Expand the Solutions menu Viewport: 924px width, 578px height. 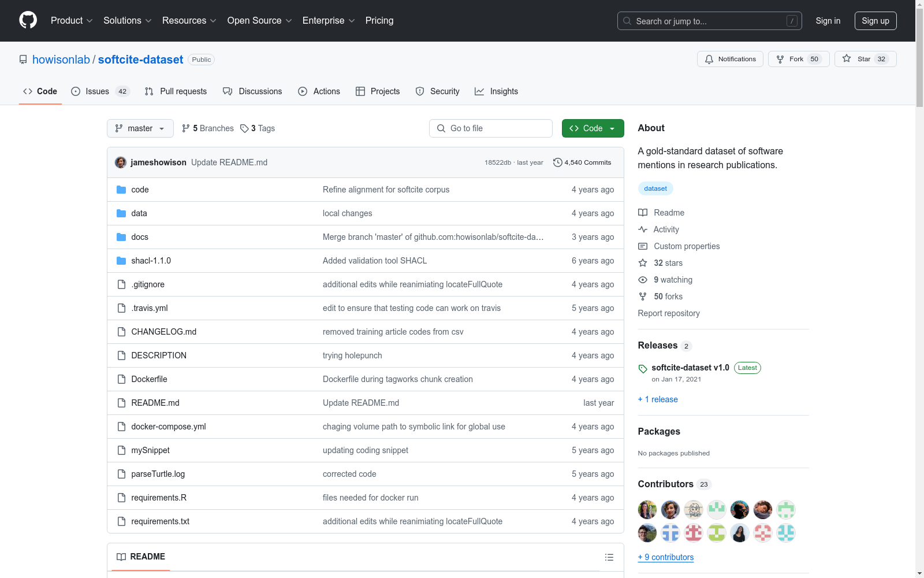[127, 20]
